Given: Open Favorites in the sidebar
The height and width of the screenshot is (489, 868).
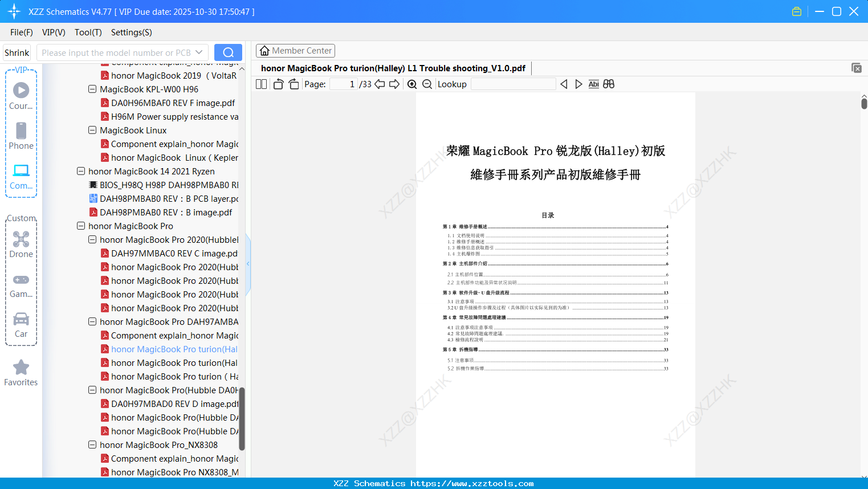Looking at the screenshot, I should [x=21, y=373].
